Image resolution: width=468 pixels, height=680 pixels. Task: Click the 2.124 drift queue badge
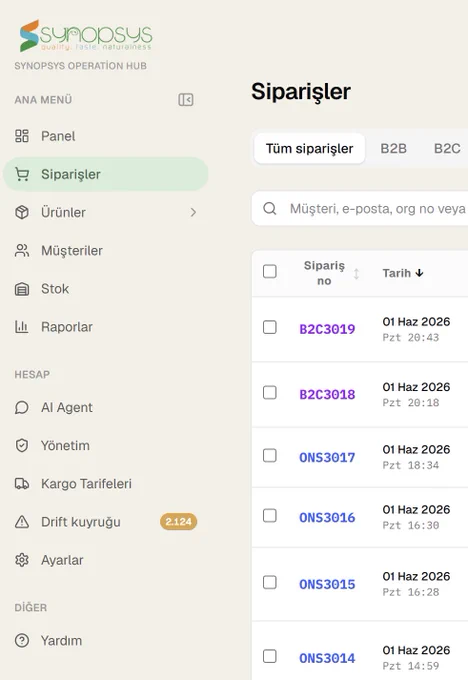click(178, 522)
